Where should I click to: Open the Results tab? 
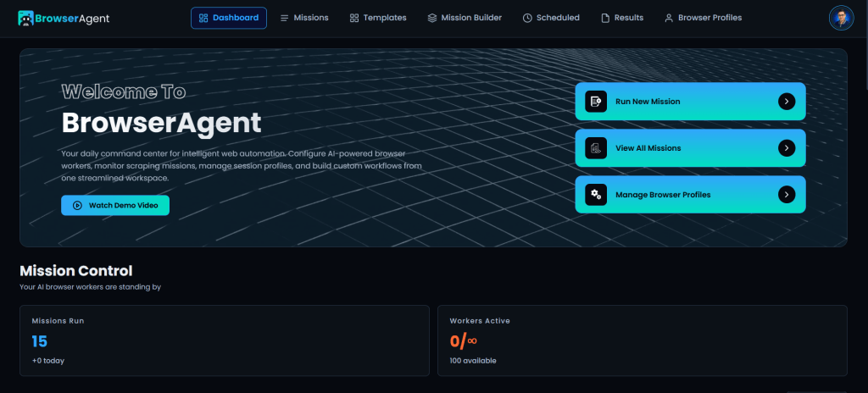(x=622, y=18)
